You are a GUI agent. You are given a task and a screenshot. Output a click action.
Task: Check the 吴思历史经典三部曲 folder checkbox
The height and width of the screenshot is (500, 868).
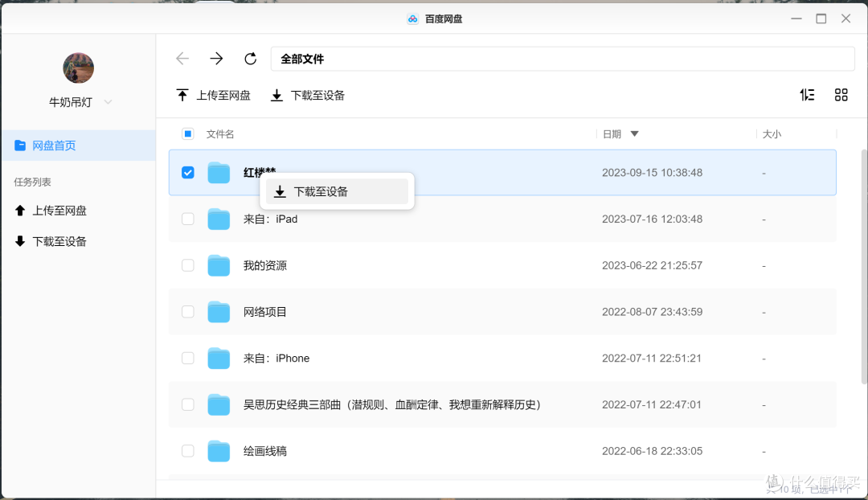pos(187,405)
